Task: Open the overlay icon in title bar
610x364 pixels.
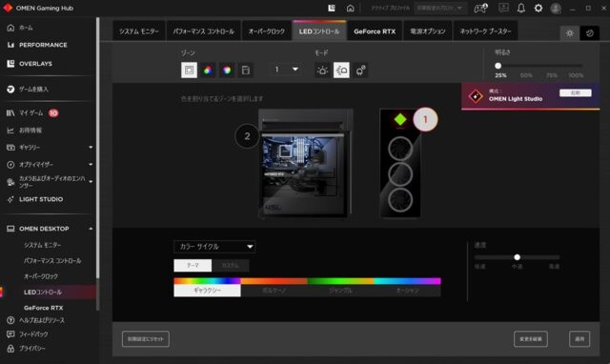Action: tap(332, 8)
